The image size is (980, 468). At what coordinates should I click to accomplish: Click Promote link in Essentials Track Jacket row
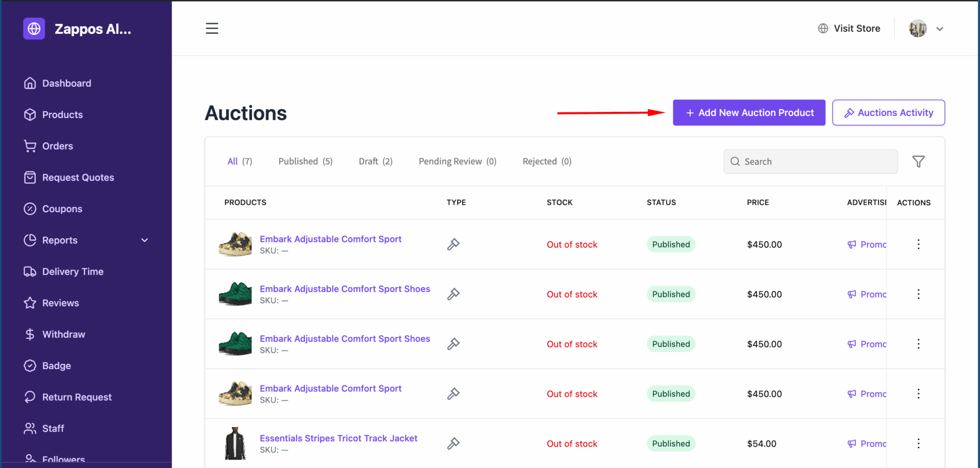867,444
